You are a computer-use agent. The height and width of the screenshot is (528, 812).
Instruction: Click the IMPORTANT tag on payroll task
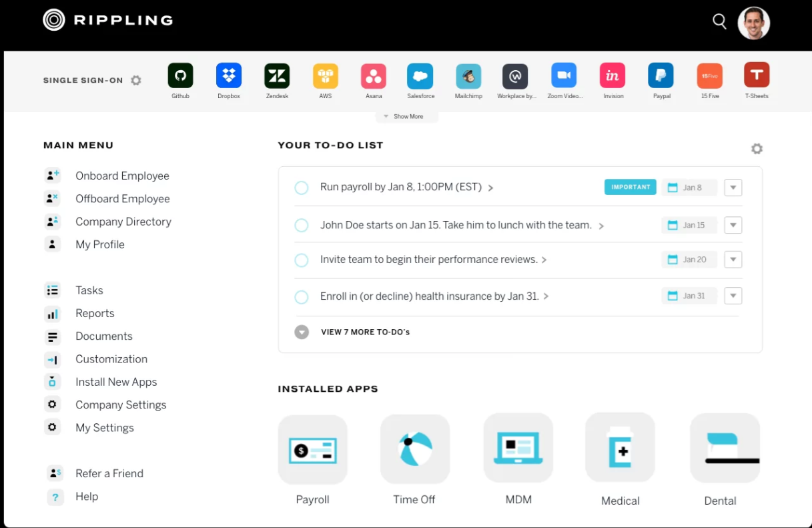(631, 187)
